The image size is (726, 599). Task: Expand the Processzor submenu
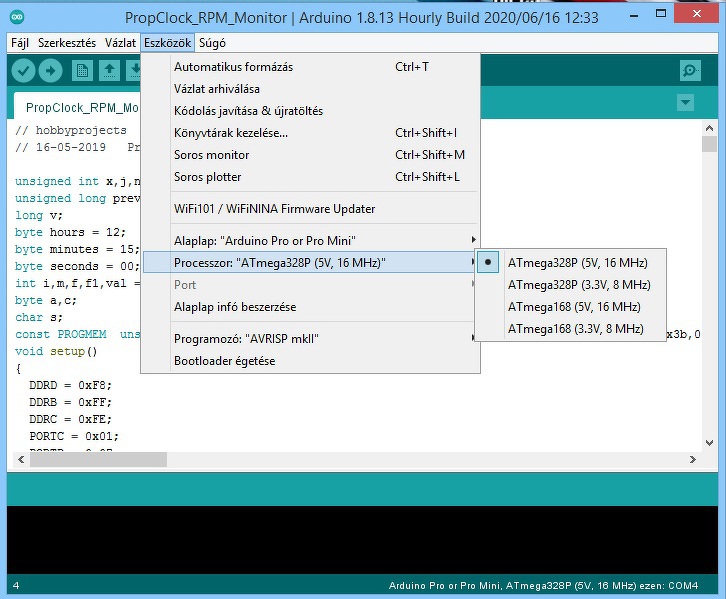[310, 263]
